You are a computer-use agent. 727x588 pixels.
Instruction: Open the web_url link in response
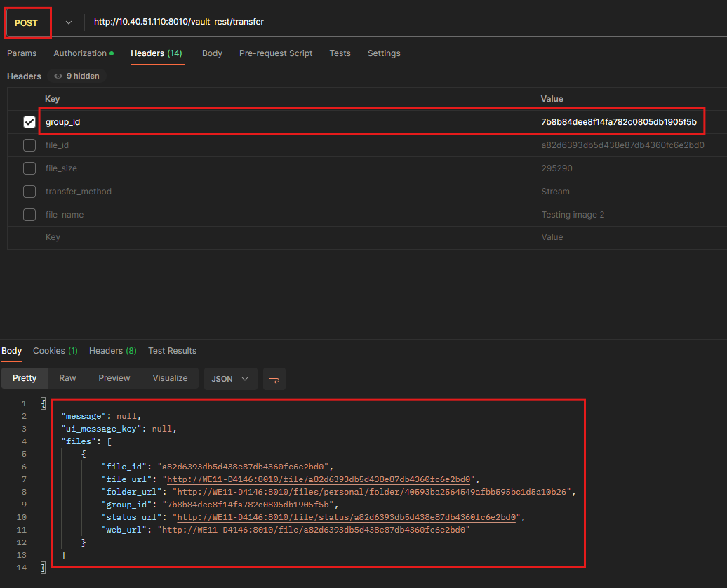pos(314,530)
